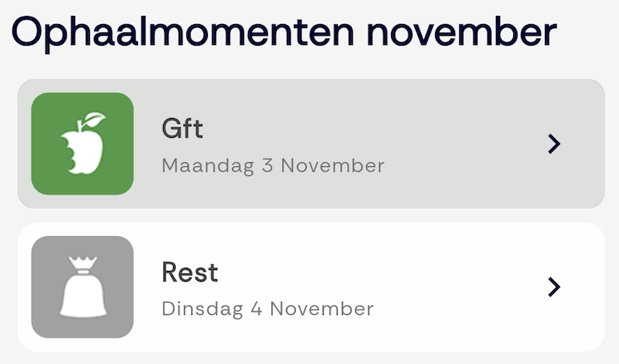The height and width of the screenshot is (364, 619).
Task: Click the green Gft apple icon
Action: click(82, 144)
